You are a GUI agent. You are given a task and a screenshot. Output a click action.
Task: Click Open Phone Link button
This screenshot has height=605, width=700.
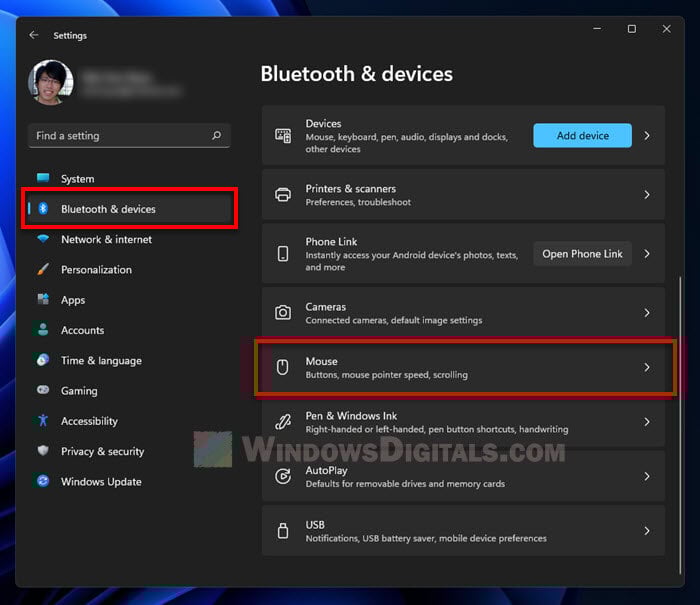[x=582, y=254]
